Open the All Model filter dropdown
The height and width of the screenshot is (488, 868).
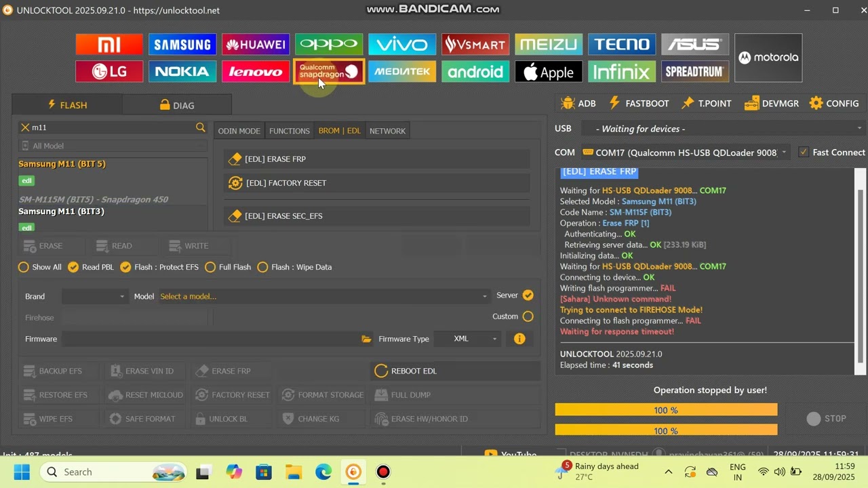113,146
